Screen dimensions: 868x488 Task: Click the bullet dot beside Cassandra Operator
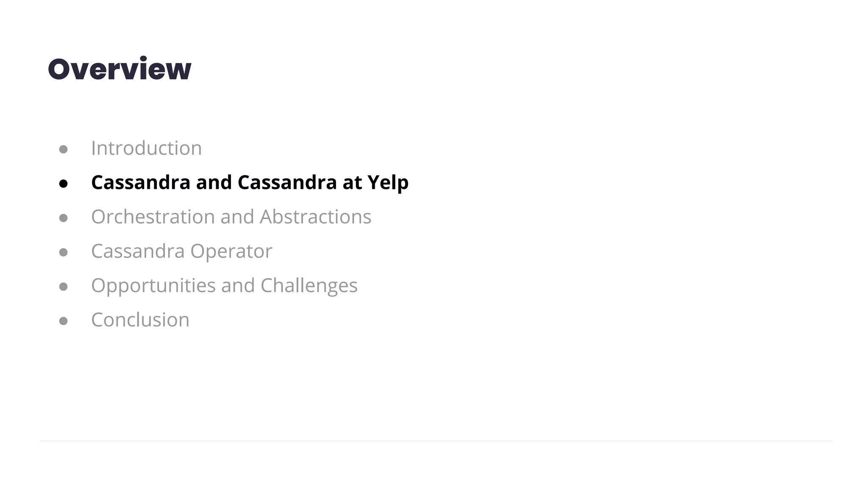[x=64, y=252]
